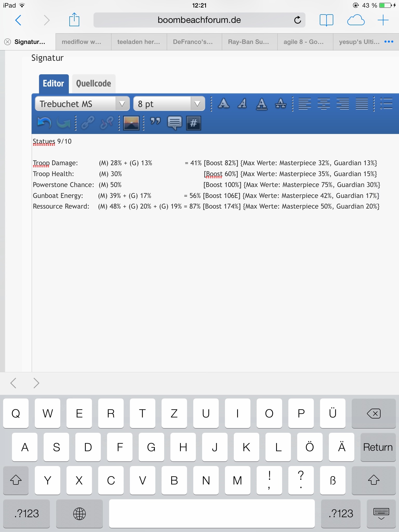399x532 pixels.
Task: Toggle bold text formatting
Action: [224, 104]
